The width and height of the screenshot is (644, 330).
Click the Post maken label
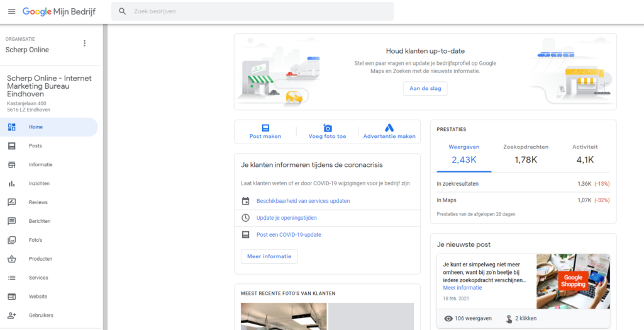coord(265,136)
